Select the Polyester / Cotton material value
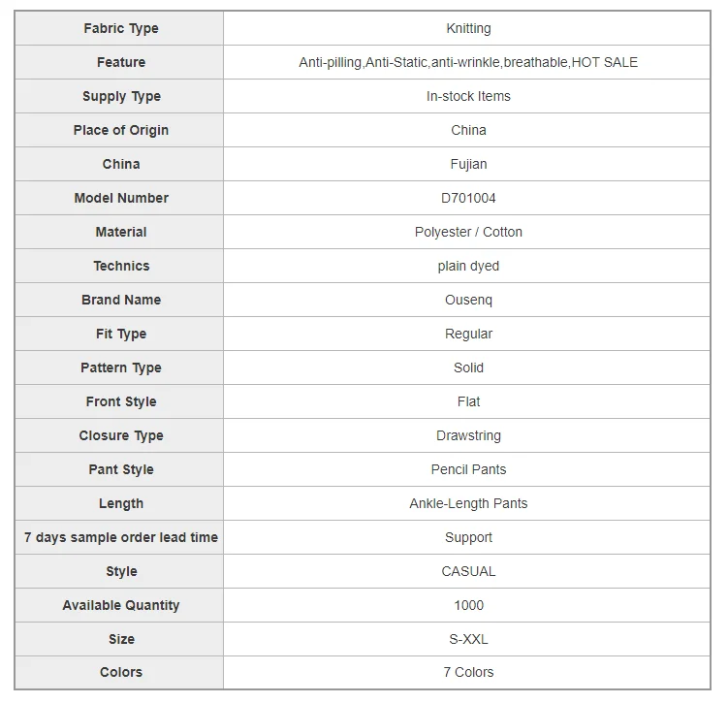Screen dimensions: 728x703 point(468,232)
